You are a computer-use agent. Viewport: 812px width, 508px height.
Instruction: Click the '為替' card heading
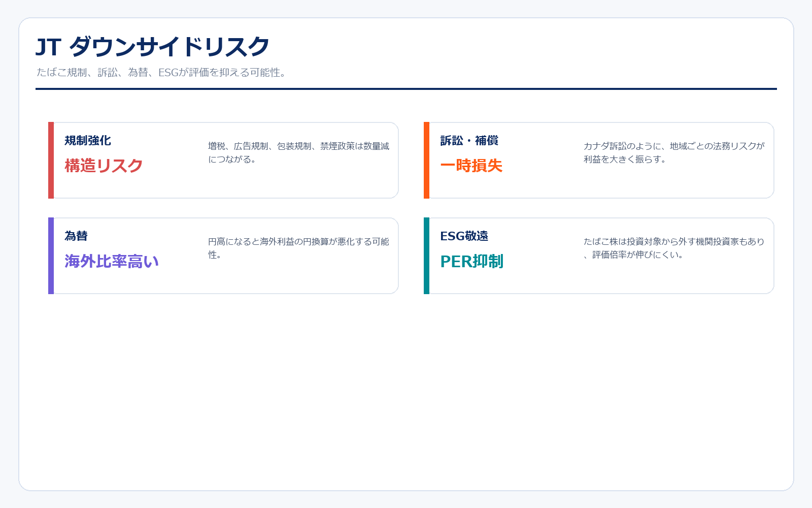pos(76,236)
